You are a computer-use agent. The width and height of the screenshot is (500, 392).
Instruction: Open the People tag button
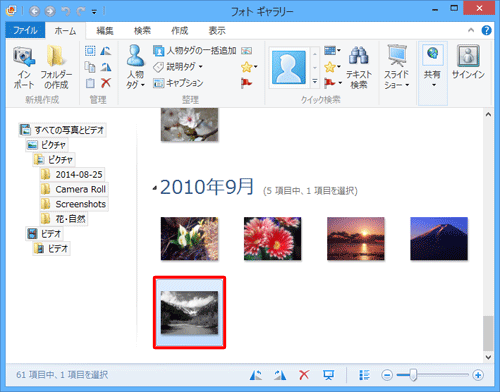135,67
